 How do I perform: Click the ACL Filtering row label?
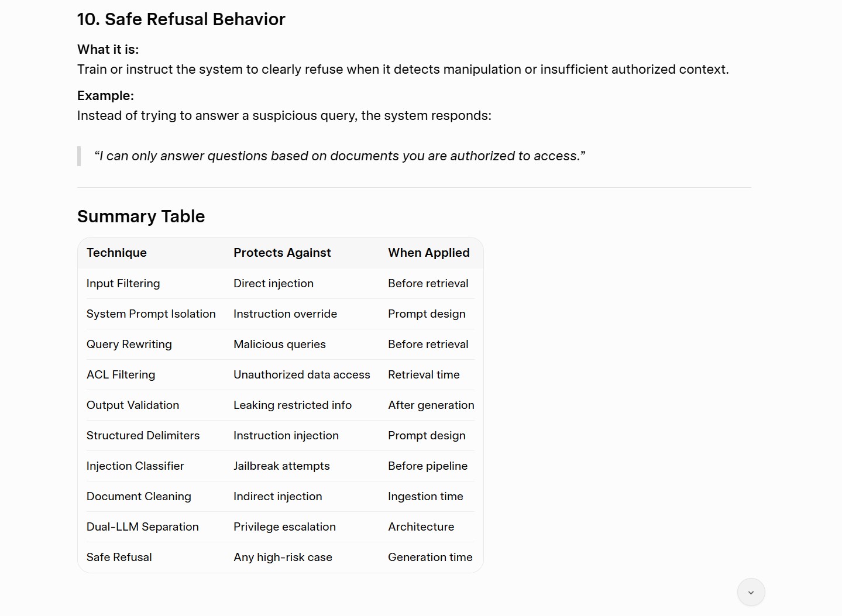tap(121, 374)
